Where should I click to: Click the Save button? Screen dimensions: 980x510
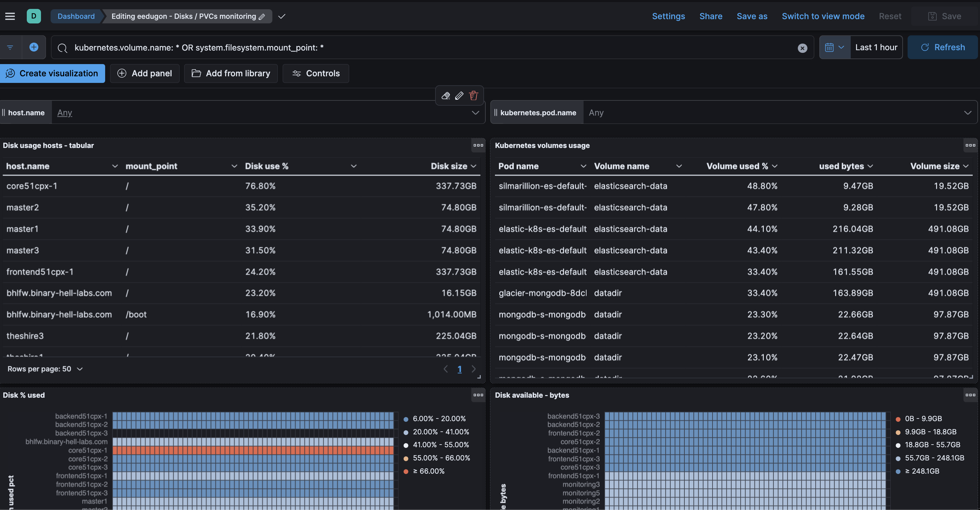coord(945,16)
